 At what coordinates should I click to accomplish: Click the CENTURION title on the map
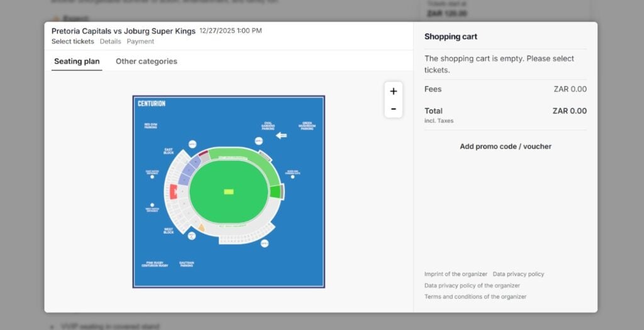152,104
